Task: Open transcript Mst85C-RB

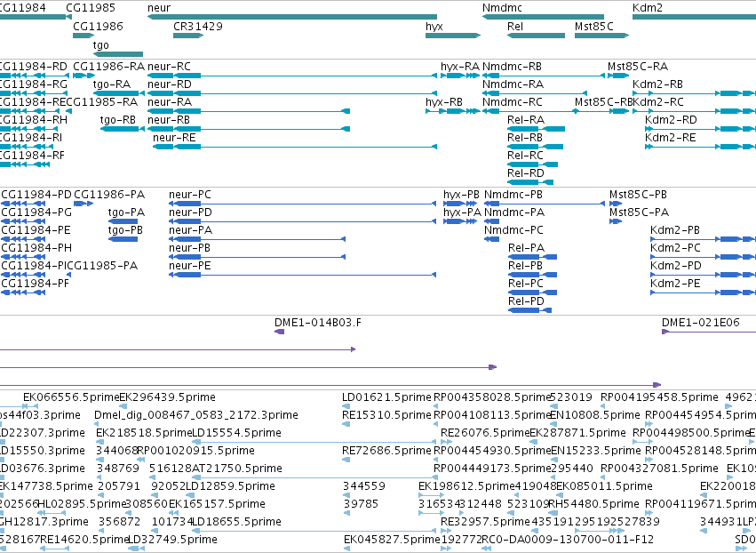Action: click(601, 111)
